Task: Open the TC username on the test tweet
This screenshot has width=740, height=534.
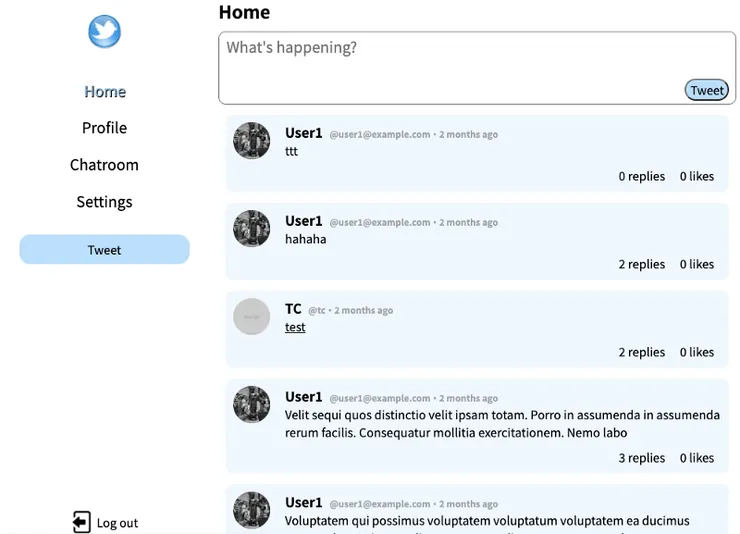Action: click(x=293, y=309)
